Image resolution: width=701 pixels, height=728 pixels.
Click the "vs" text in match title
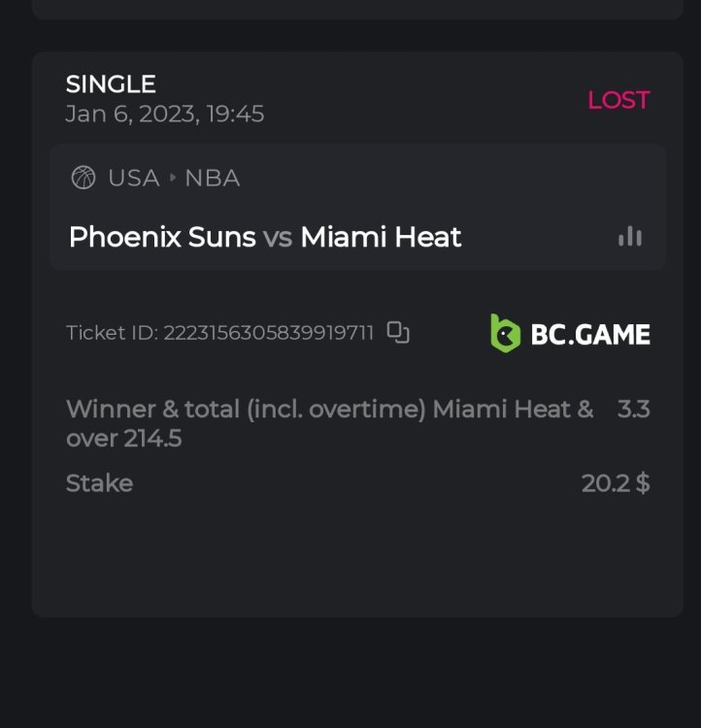coord(278,237)
